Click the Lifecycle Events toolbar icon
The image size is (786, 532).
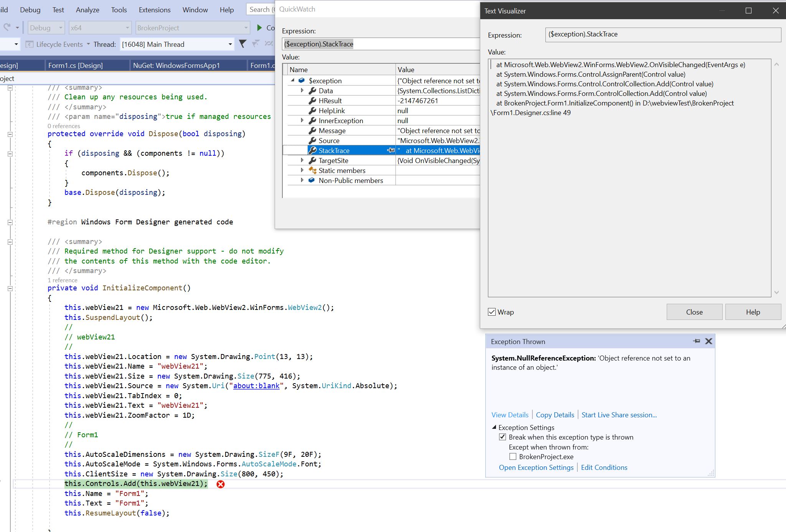30,44
